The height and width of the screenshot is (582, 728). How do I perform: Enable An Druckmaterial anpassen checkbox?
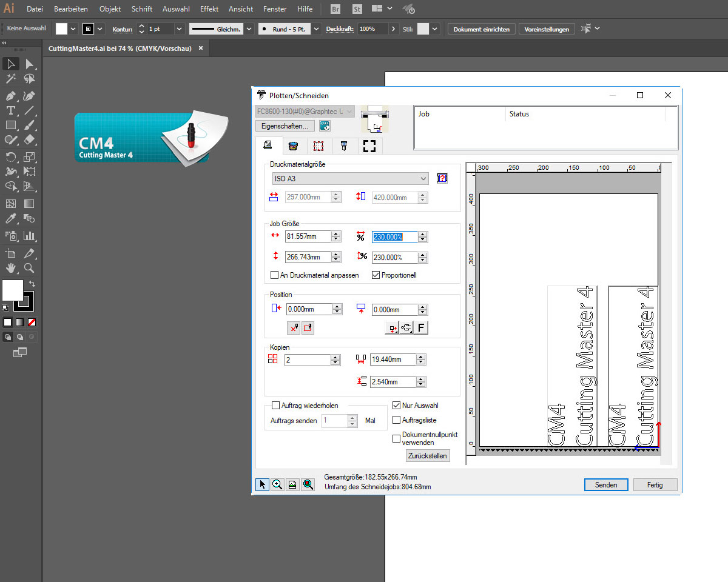tap(275, 275)
